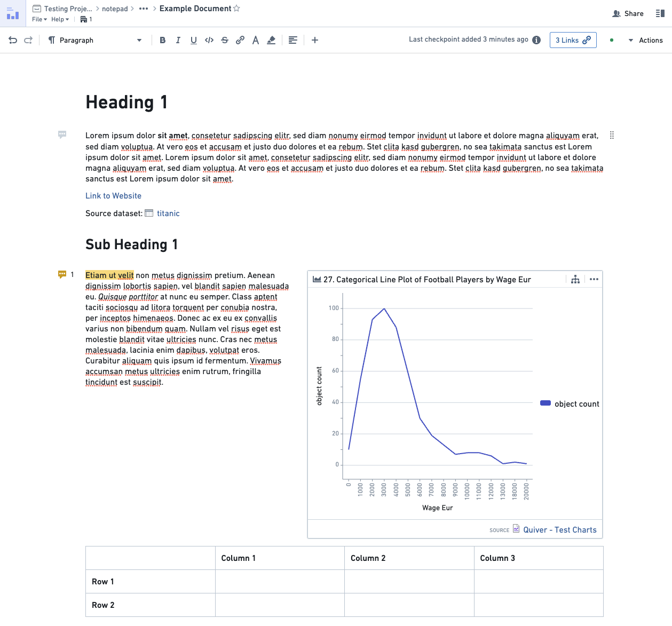Click the Example Document title
Screen dimensions: 672x626
[195, 9]
